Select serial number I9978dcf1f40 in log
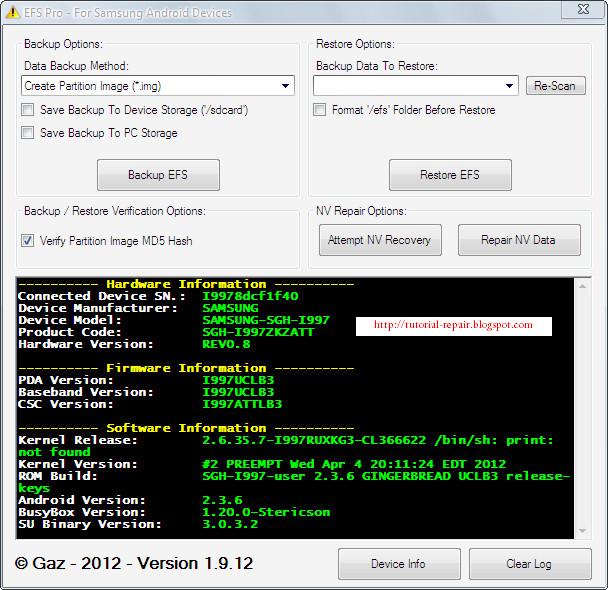608x590 pixels. 250,296
